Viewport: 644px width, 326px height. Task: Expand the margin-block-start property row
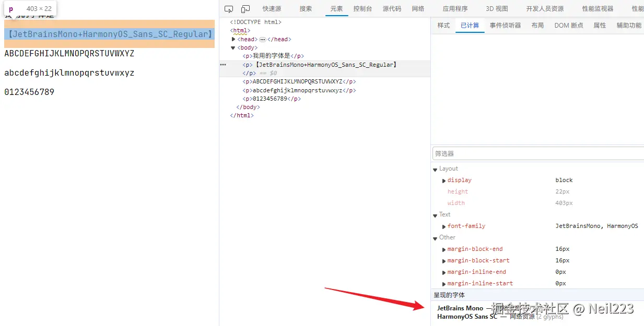444,261
